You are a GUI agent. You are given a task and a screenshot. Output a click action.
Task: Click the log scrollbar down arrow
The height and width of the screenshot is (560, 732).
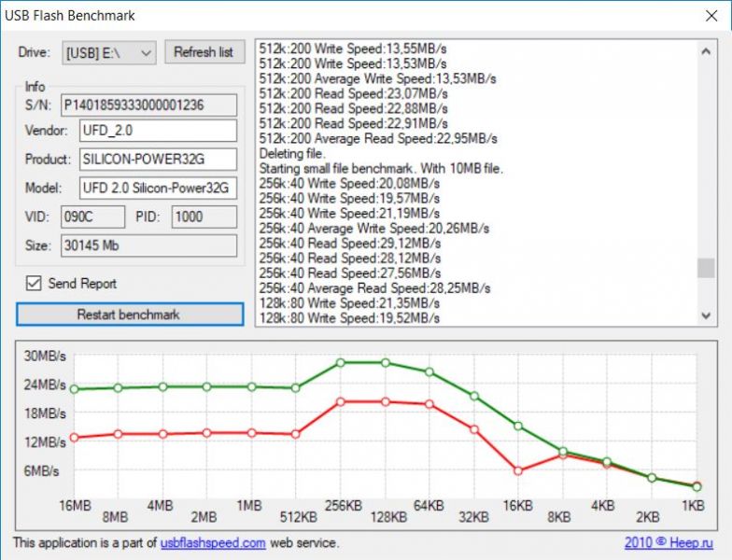coord(707,316)
